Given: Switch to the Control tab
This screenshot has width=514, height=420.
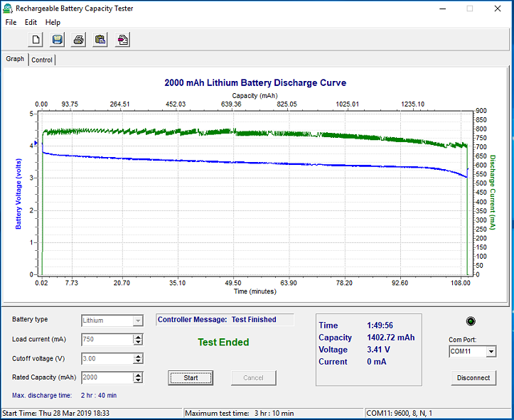Looking at the screenshot, I should tap(42, 60).
